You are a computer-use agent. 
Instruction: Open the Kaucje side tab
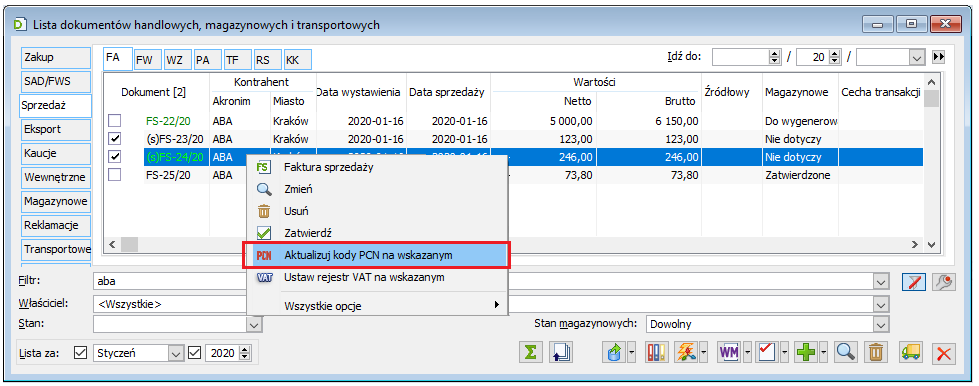tap(56, 154)
